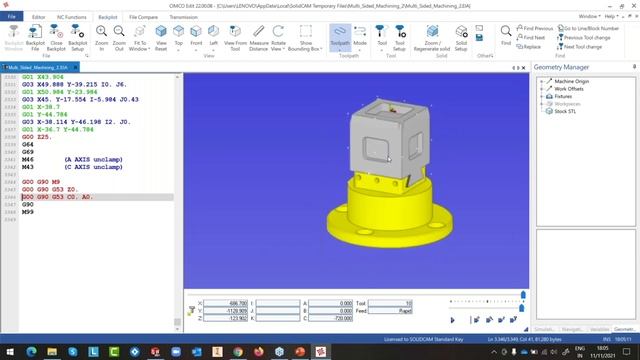
Task: Click the window icon above save icon
Action: 479,28
